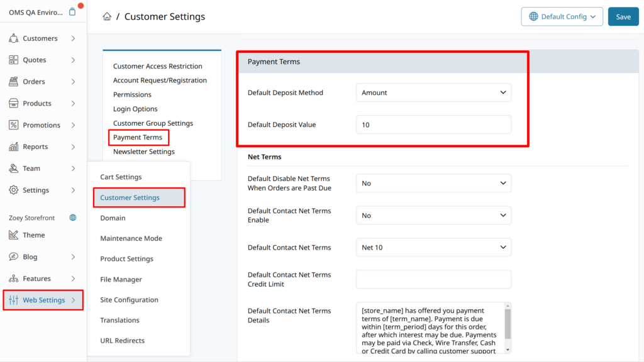Image resolution: width=644 pixels, height=362 pixels.
Task: Select Site Configuration in flyout menu
Action: (x=129, y=300)
